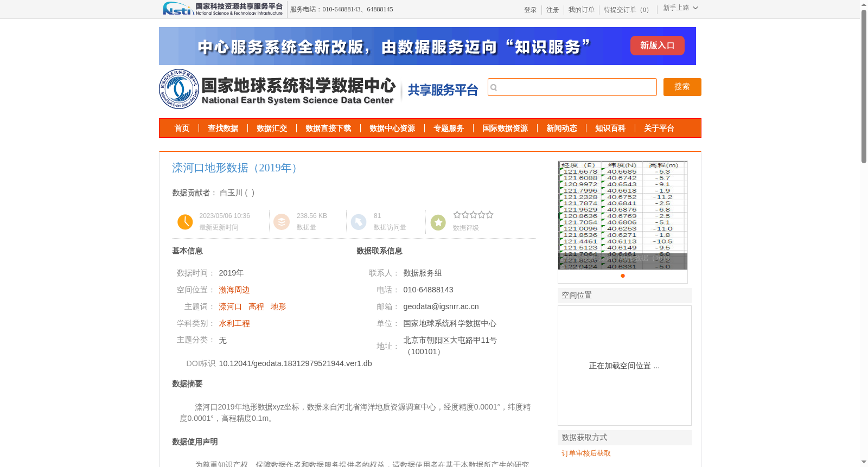868x467 pixels.
Task: Open the 知识百科 menu
Action: point(610,129)
